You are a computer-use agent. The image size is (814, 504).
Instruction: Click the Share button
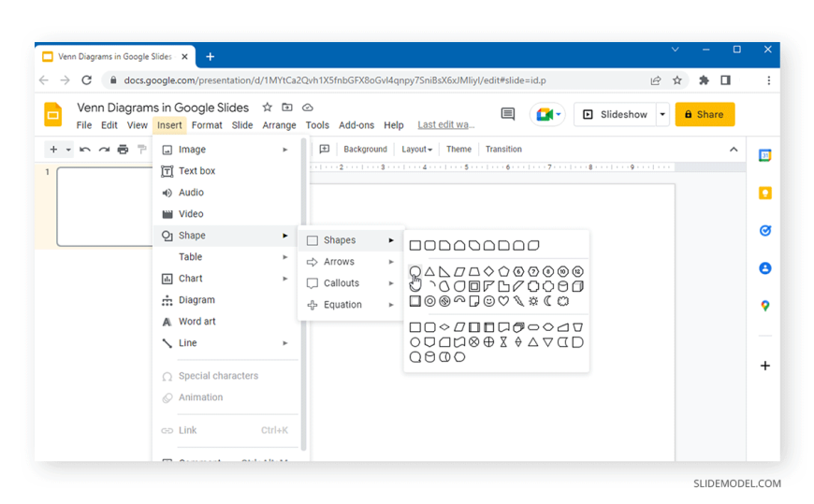705,114
